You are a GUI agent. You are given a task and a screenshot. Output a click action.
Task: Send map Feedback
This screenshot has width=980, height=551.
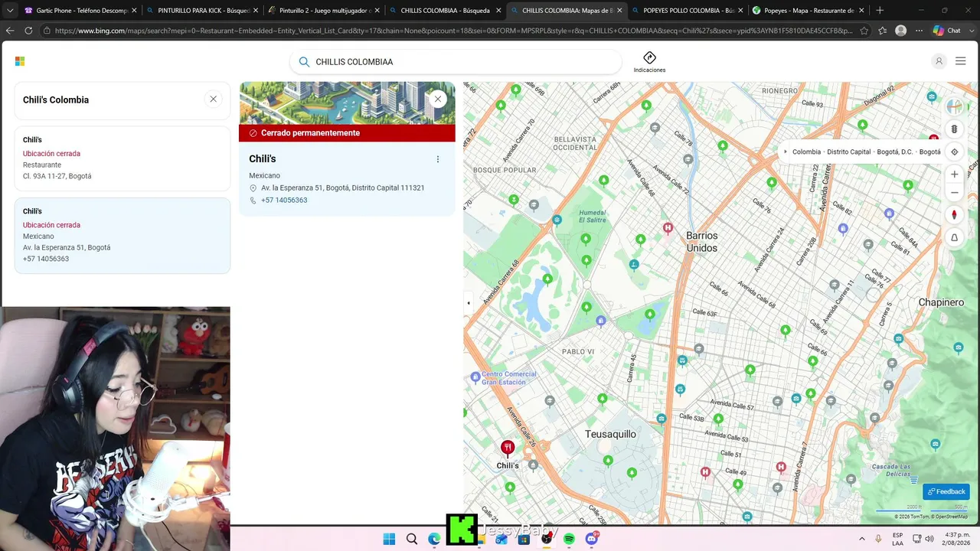coord(946,491)
